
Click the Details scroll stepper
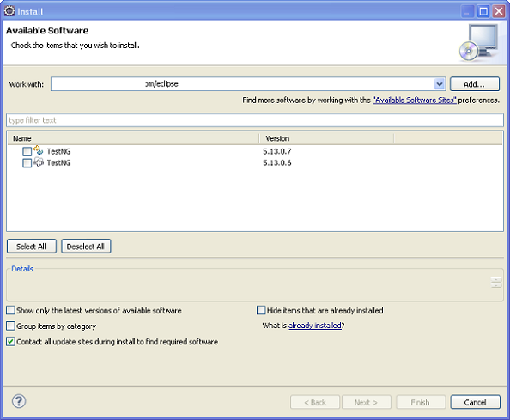click(496, 283)
